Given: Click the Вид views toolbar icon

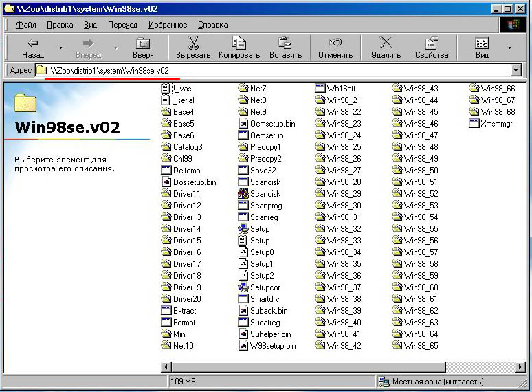Looking at the screenshot, I should [x=482, y=43].
